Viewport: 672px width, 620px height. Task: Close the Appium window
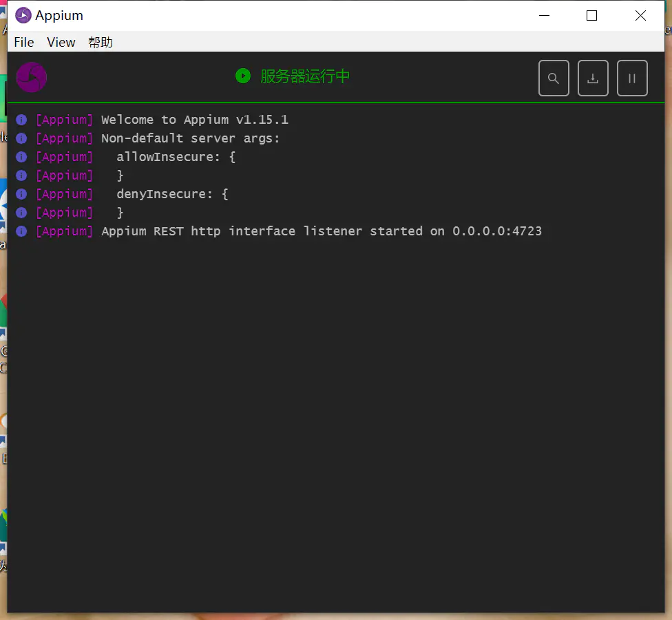(x=640, y=15)
